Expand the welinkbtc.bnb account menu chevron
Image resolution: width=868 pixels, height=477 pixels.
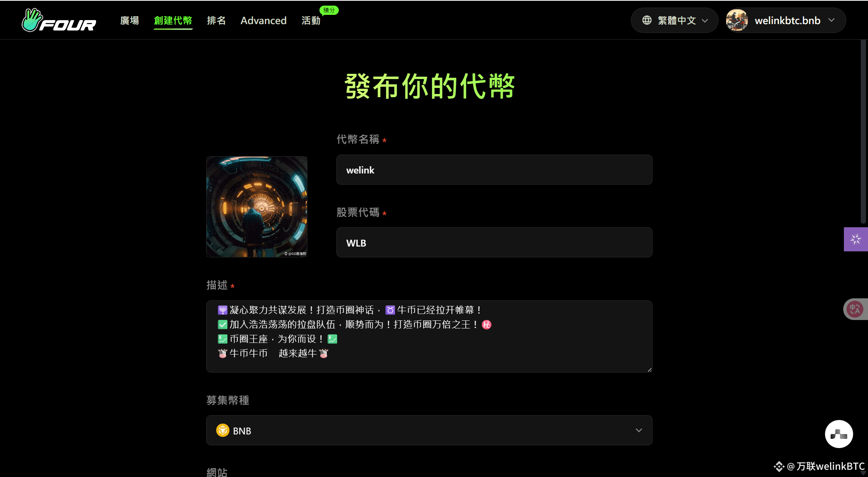tap(831, 20)
